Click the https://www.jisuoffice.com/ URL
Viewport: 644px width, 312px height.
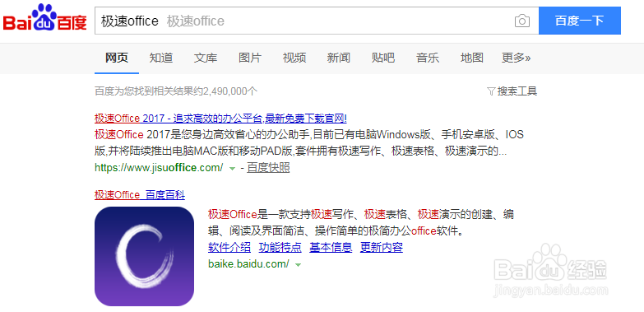tap(159, 168)
